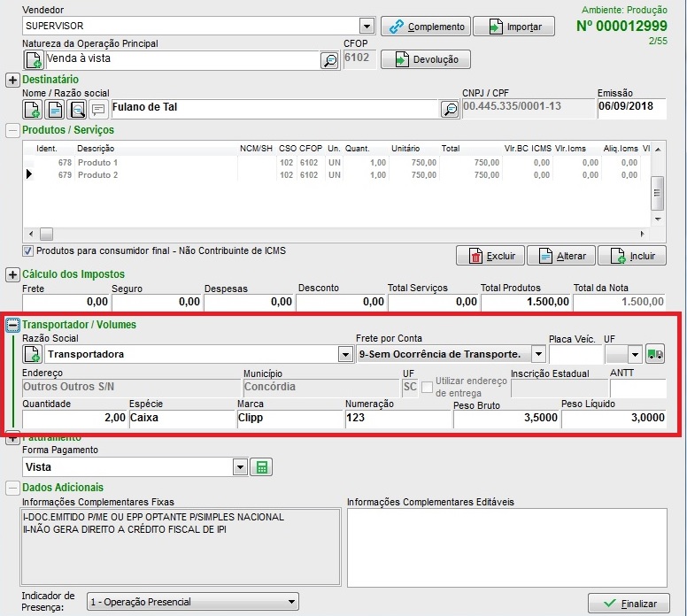Click the products list vertical scrollbar
687x616 pixels.
(x=657, y=189)
